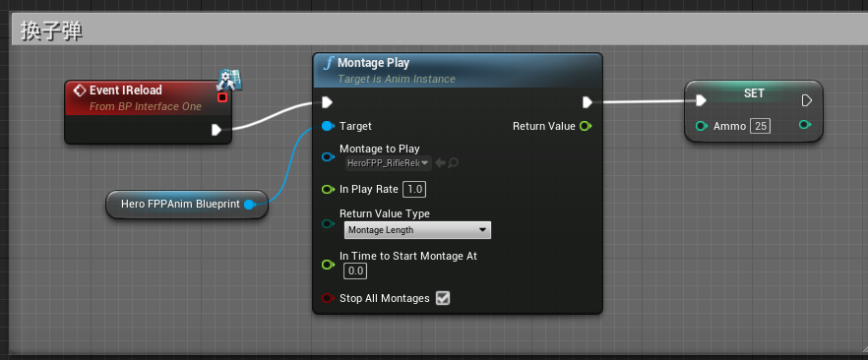Edit the In Play Rate value field
Image resolution: width=868 pixels, height=360 pixels.
coord(414,189)
